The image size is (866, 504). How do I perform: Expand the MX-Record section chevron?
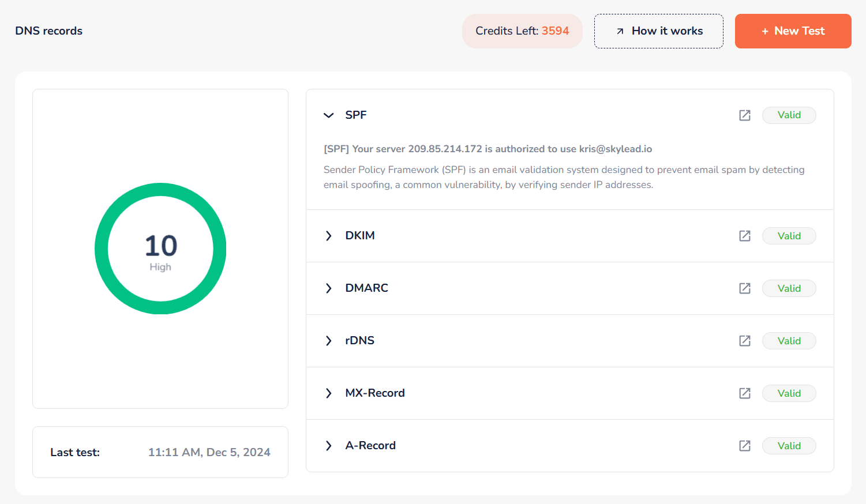coord(329,393)
